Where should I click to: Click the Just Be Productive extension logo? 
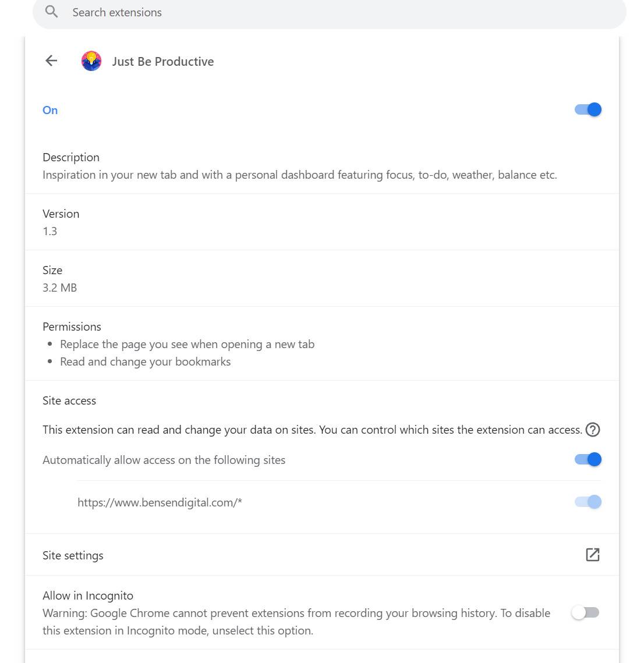coord(91,61)
